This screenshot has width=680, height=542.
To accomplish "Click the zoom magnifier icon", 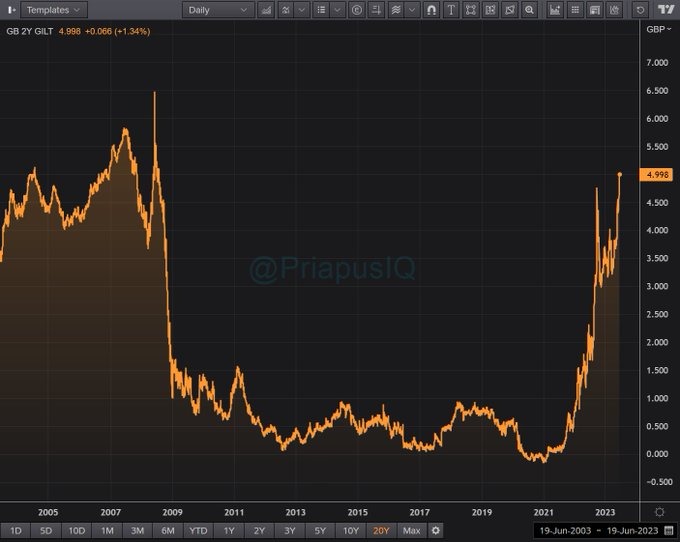I will tap(529, 10).
